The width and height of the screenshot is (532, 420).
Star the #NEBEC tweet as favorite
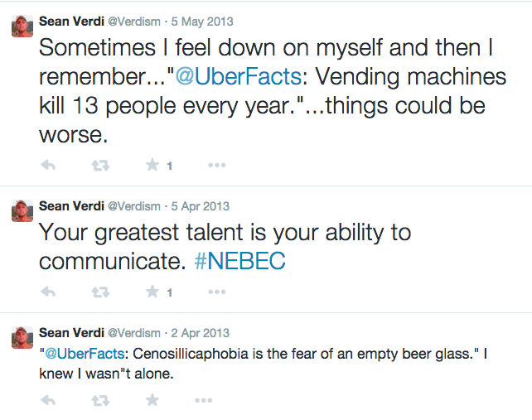152,292
